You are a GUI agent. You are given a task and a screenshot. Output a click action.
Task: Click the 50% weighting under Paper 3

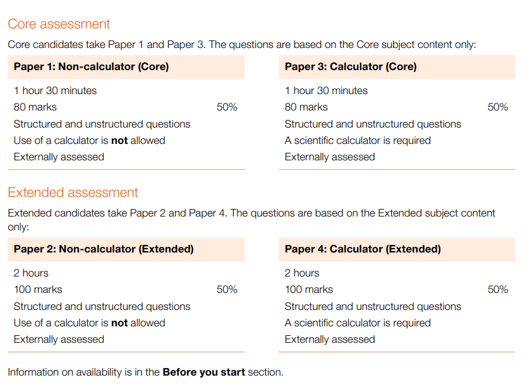click(498, 107)
